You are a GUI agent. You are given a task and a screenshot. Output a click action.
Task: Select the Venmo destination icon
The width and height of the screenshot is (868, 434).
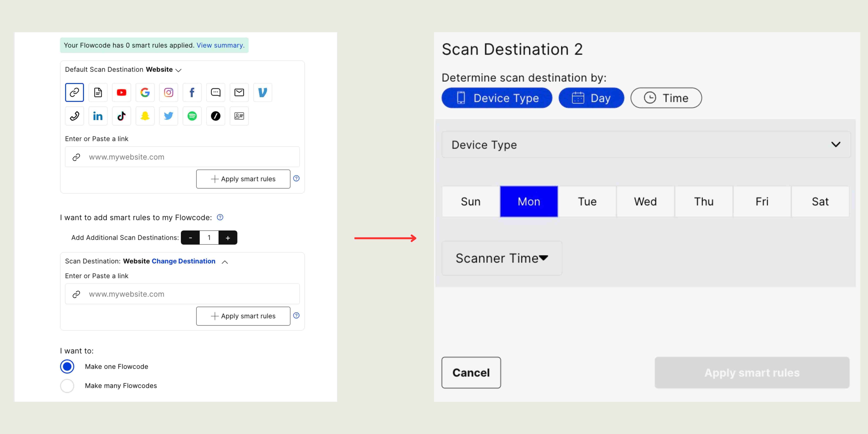263,92
